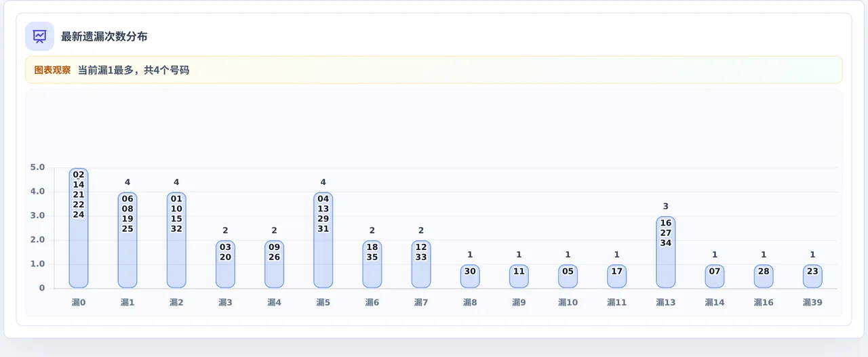Image resolution: width=868 pixels, height=357 pixels.
Task: Click the 漏39 bar with number 23
Action: [812, 276]
